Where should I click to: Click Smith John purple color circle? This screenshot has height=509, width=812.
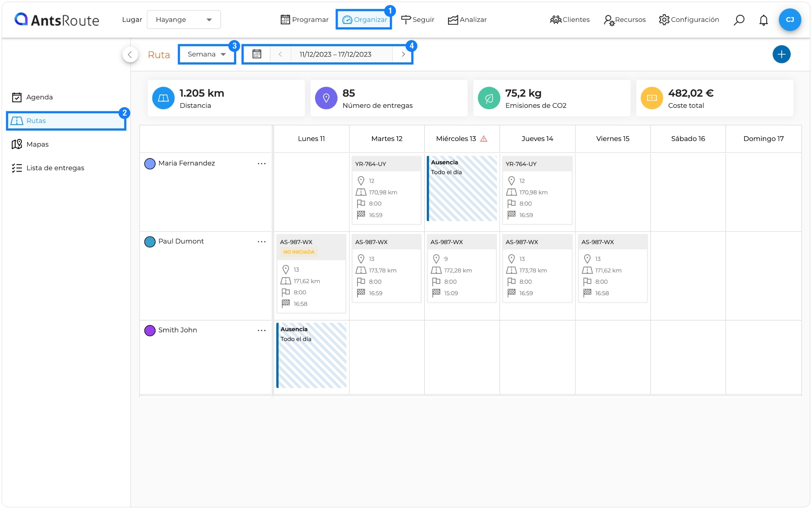150,330
